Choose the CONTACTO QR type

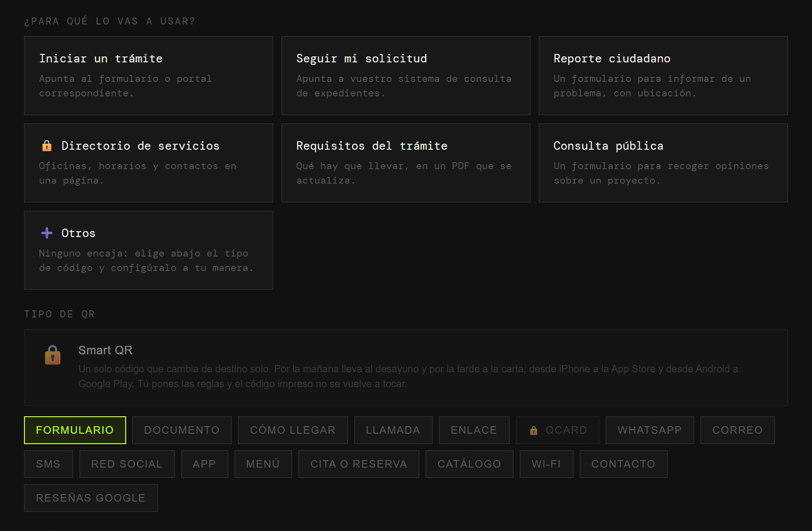pos(623,464)
